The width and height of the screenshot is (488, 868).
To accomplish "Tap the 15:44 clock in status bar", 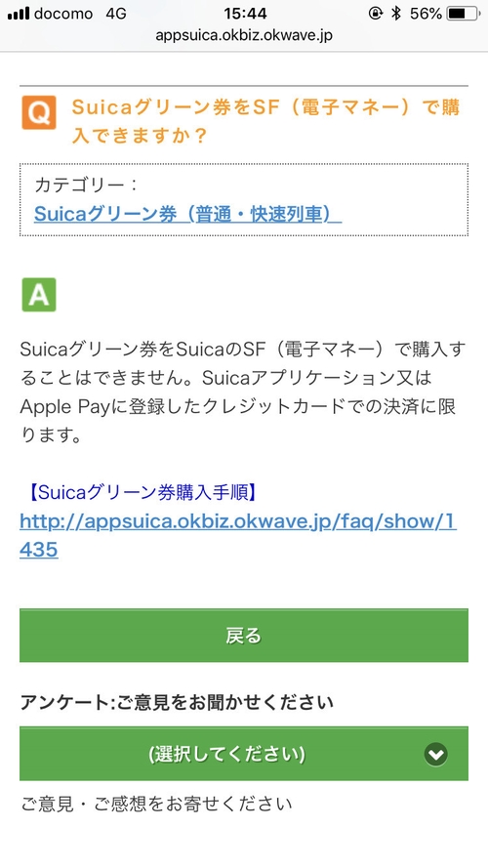I will pyautogui.click(x=245, y=14).
